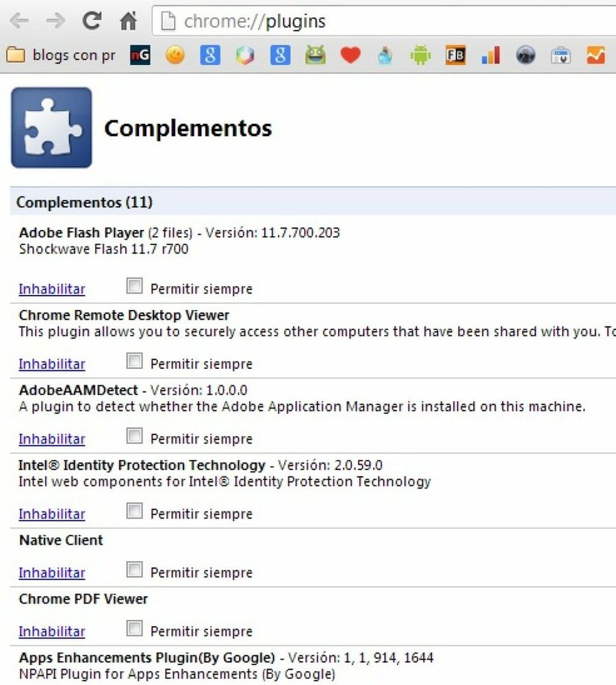Image resolution: width=616 pixels, height=685 pixels.
Task: Open the red heart bookmark
Action: click(350, 55)
